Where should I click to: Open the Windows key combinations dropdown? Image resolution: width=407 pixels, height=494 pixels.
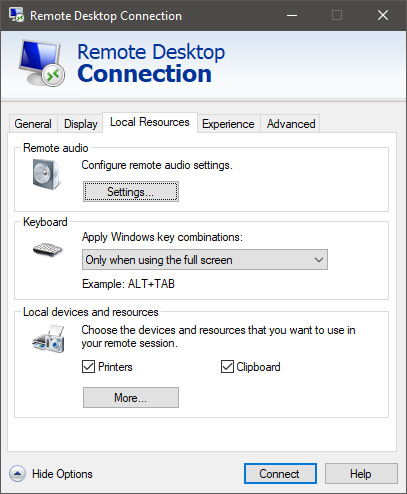pos(205,259)
